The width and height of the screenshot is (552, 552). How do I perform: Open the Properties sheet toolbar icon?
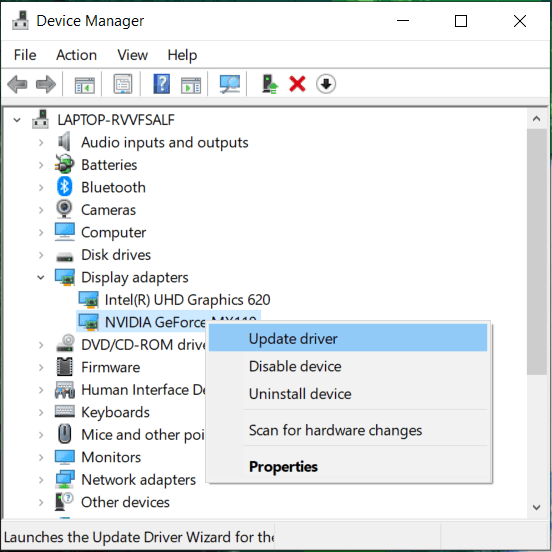pos(123,84)
